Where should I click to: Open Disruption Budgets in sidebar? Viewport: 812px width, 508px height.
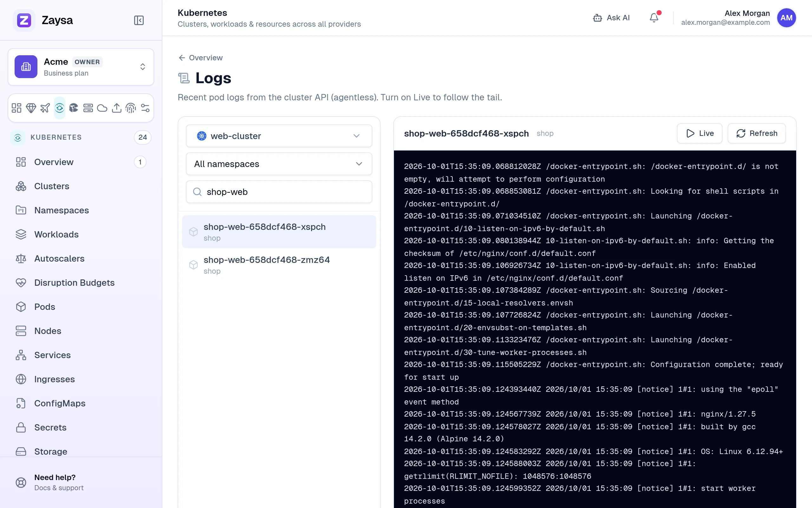click(81, 283)
